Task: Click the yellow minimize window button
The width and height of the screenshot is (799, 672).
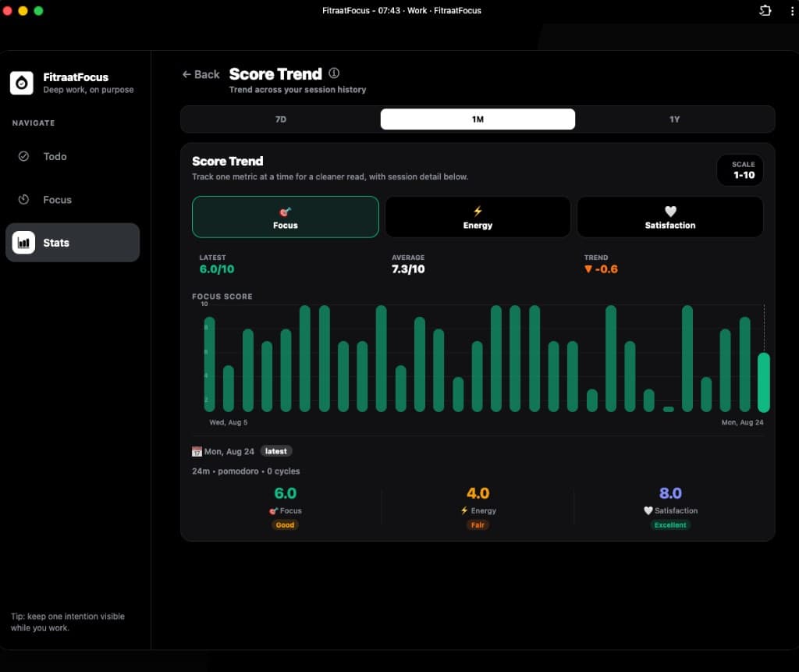Action: click(x=23, y=11)
